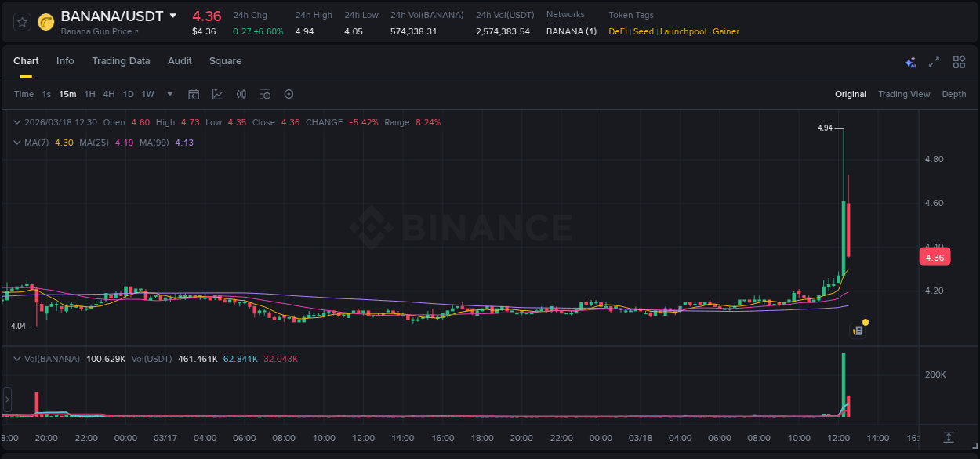
Task: Collapse the Vol(BANANA) volume panel
Action: (x=16, y=358)
